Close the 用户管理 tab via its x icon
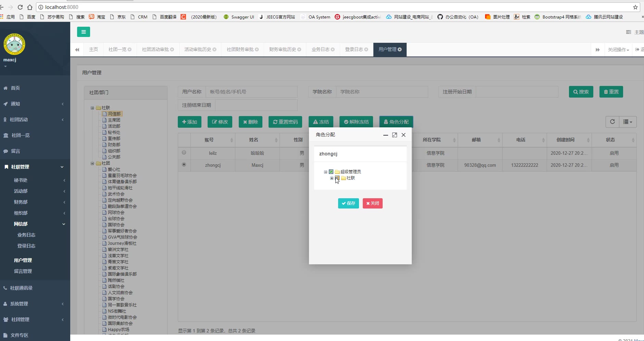Image resolution: width=644 pixels, height=341 pixels. point(400,50)
